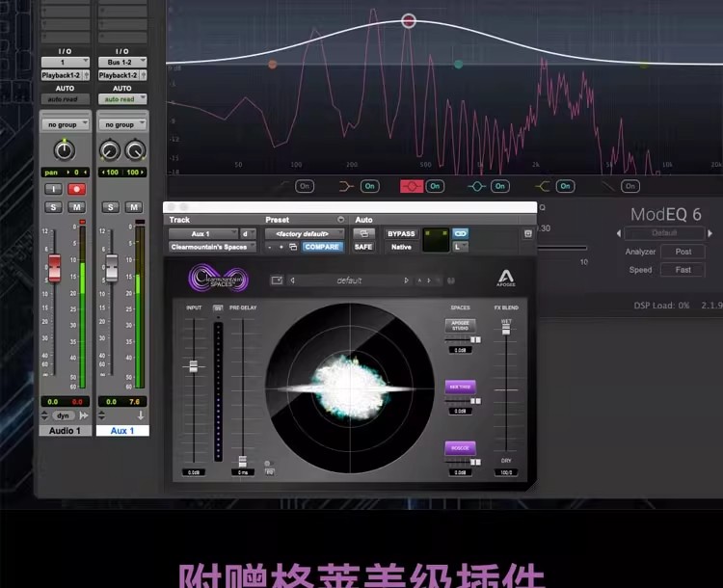Toggle the first ModEQ band On button
This screenshot has height=588, width=723.
[305, 186]
